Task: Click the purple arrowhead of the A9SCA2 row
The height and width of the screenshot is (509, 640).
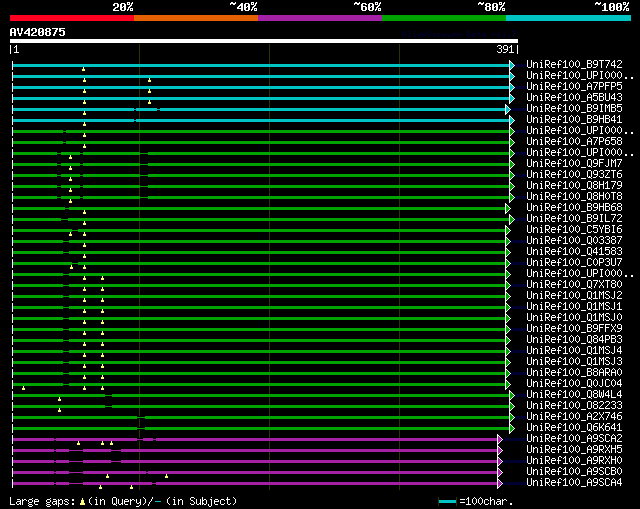Action: click(500, 440)
